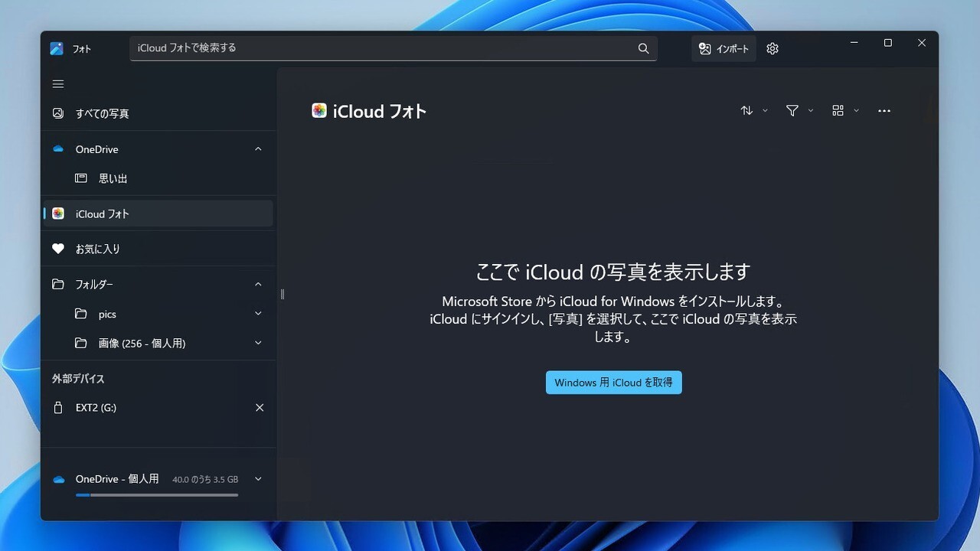The height and width of the screenshot is (551, 980).
Task: Open すべての写真 (All Photos) view
Action: point(103,112)
